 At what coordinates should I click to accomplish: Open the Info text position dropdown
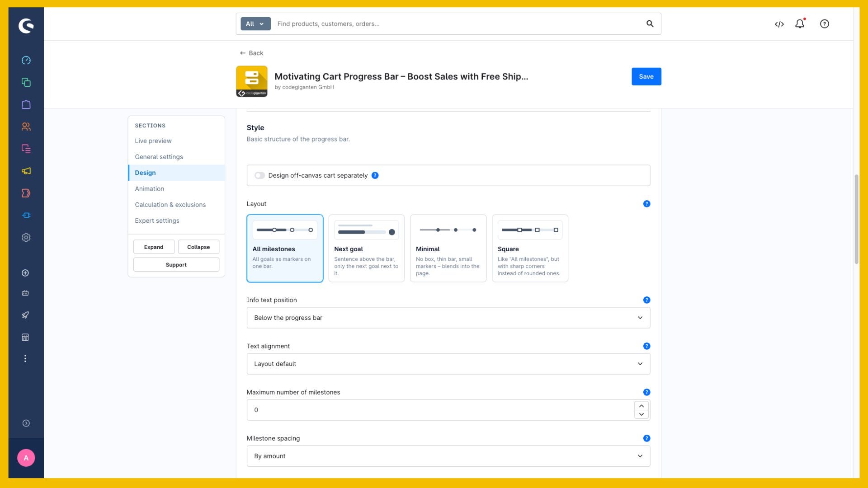(x=448, y=318)
